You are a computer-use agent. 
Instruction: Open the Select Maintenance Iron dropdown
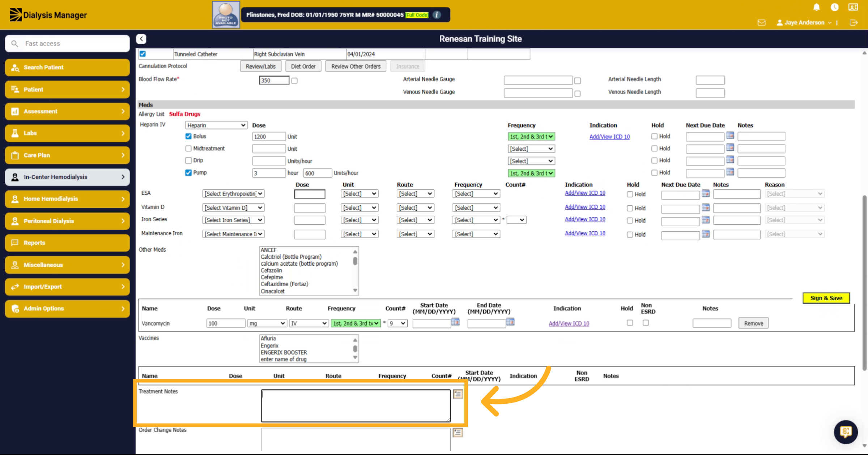[233, 234]
